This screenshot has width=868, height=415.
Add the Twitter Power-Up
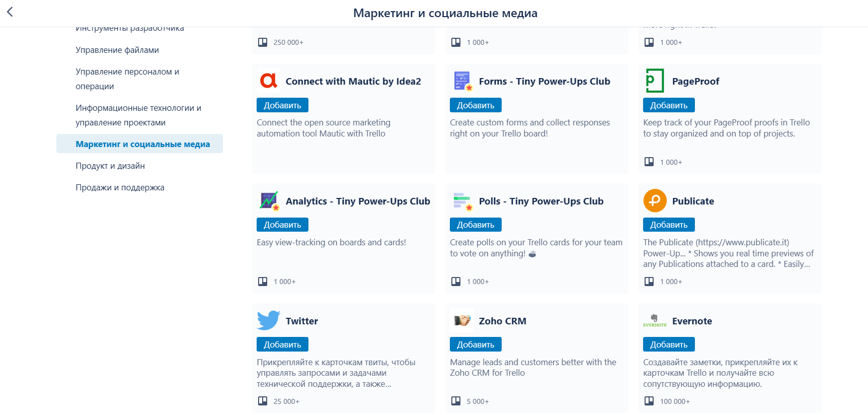point(282,344)
